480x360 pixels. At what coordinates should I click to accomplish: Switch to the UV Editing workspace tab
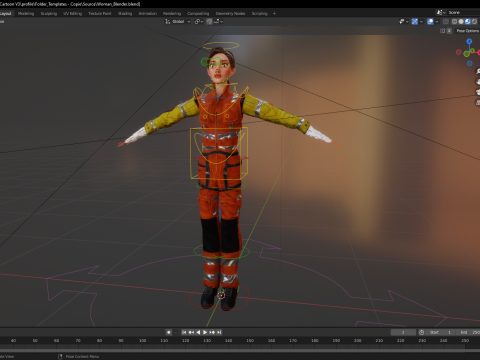[x=73, y=14]
